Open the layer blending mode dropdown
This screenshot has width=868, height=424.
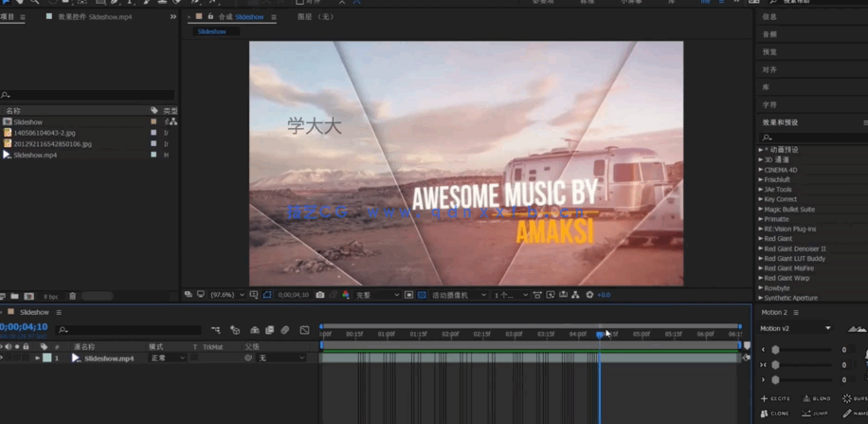click(168, 359)
